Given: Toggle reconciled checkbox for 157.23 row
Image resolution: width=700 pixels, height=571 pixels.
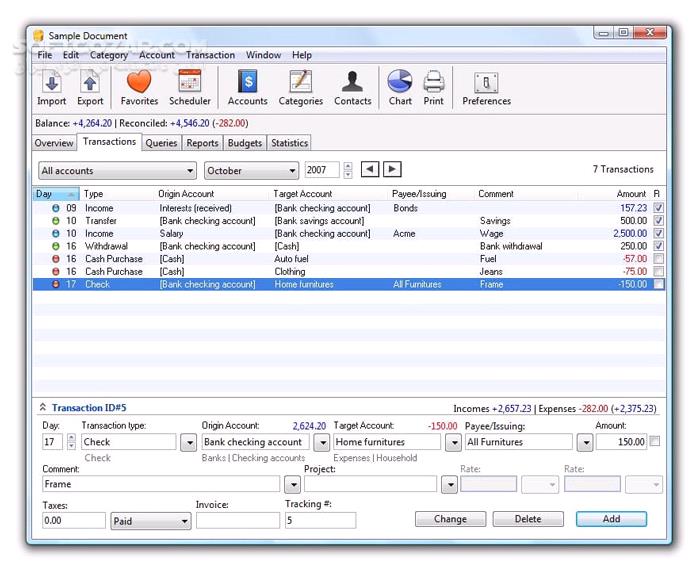Looking at the screenshot, I should (658, 208).
